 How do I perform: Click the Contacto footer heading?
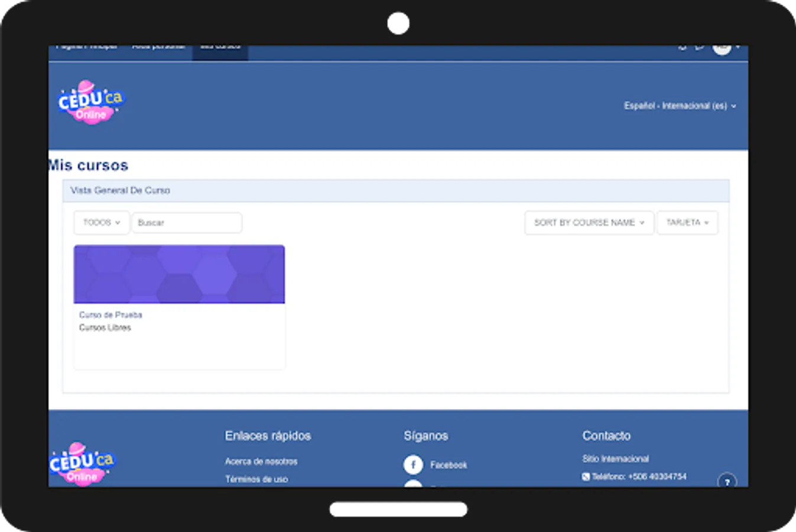pyautogui.click(x=606, y=436)
